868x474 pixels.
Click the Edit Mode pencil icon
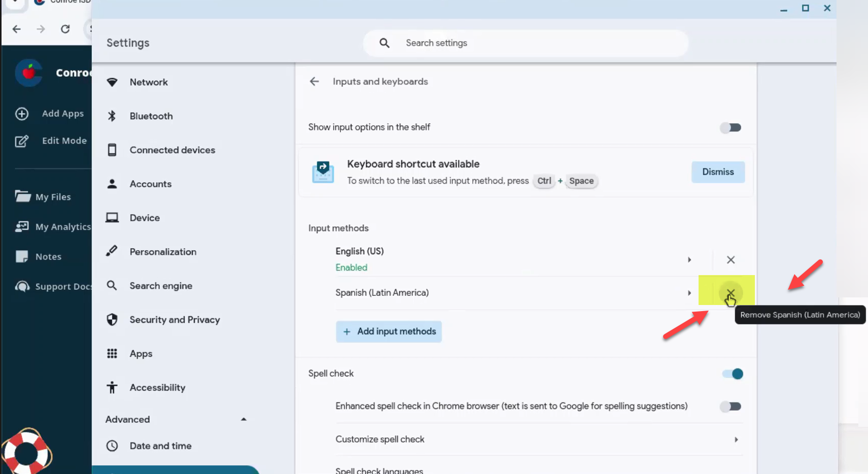pyautogui.click(x=22, y=141)
